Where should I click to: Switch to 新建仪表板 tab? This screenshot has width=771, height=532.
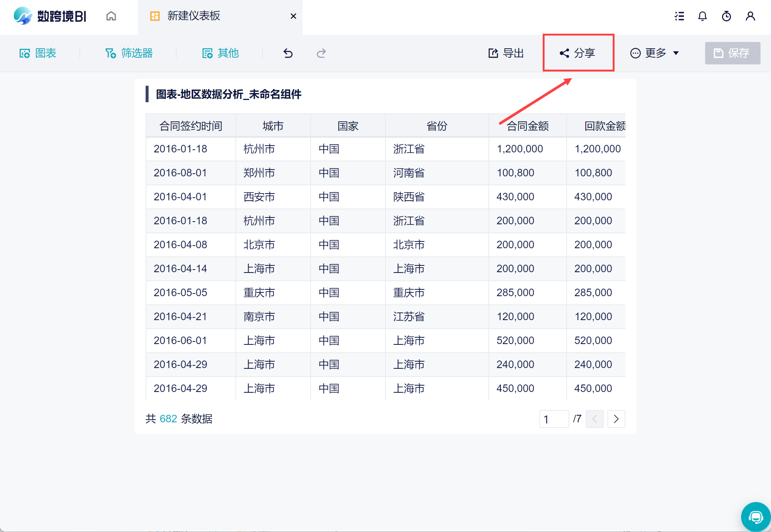[193, 16]
